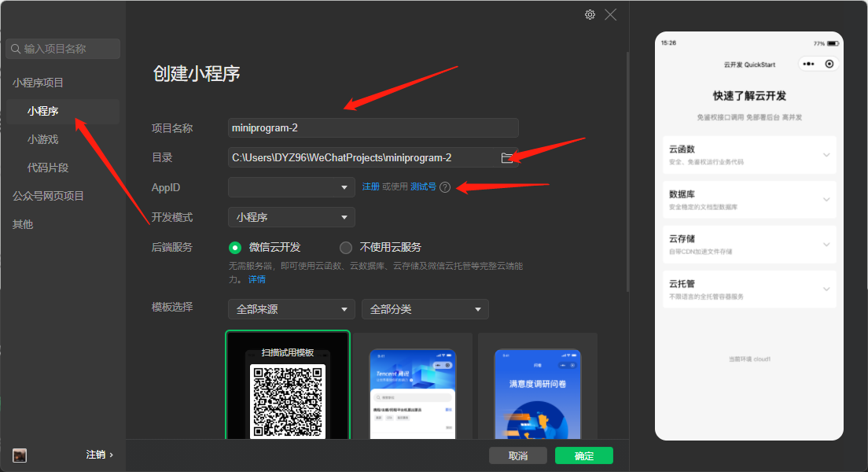This screenshot has height=472, width=868.
Task: Click the AppID help question mark icon
Action: click(x=445, y=187)
